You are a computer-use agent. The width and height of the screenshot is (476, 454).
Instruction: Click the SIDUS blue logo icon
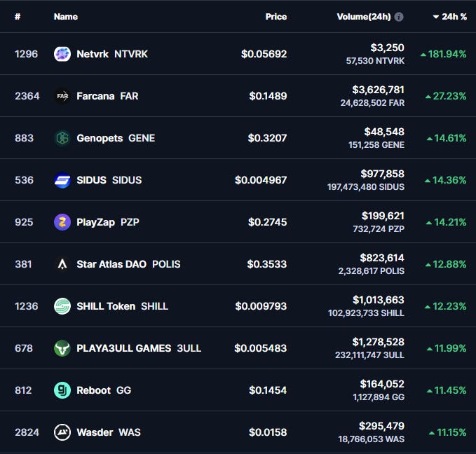pyautogui.click(x=62, y=180)
